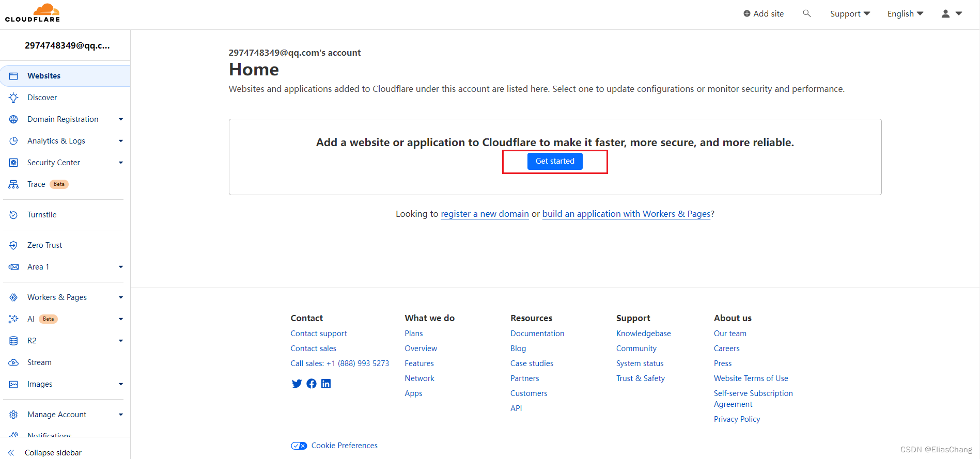Open the Knowledgebase link
980x459 pixels.
[643, 334]
